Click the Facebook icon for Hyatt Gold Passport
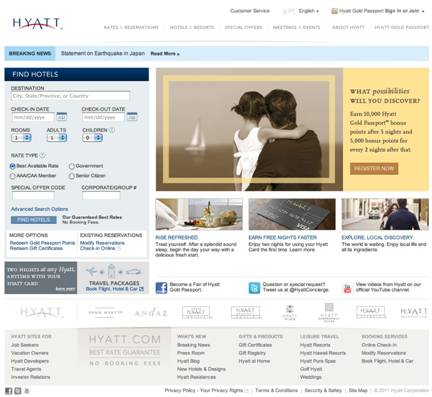This screenshot has height=397, width=432. point(161,288)
